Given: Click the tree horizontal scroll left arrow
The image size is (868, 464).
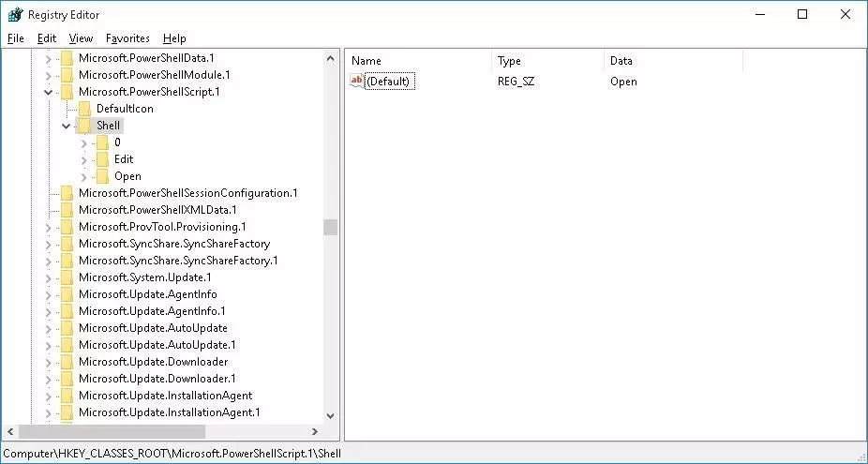Looking at the screenshot, I should click(x=10, y=431).
